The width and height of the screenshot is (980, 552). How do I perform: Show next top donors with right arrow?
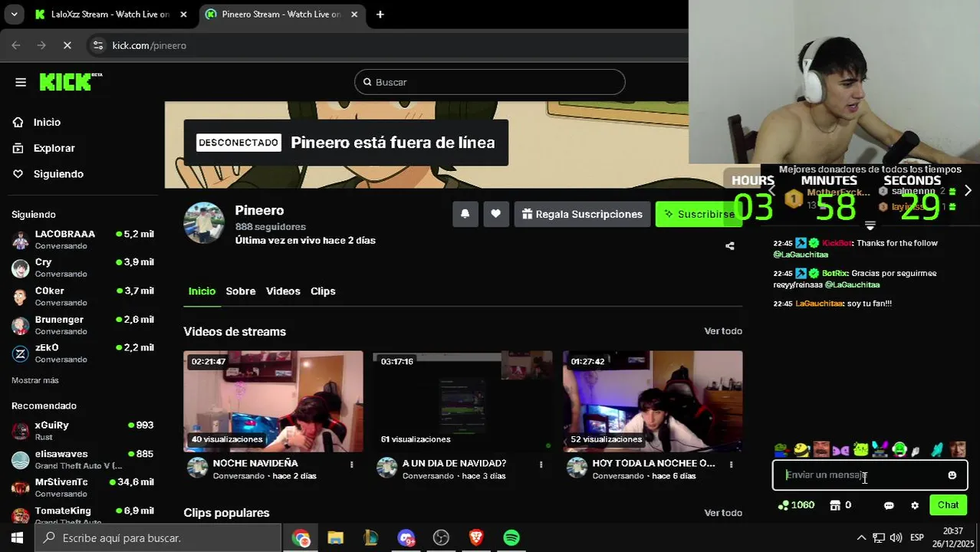pyautogui.click(x=968, y=191)
